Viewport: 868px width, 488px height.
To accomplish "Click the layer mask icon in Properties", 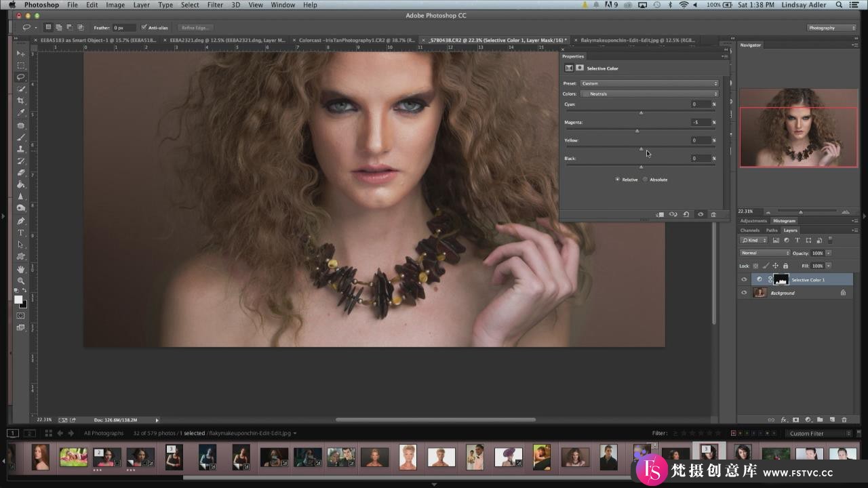I will (x=580, y=68).
